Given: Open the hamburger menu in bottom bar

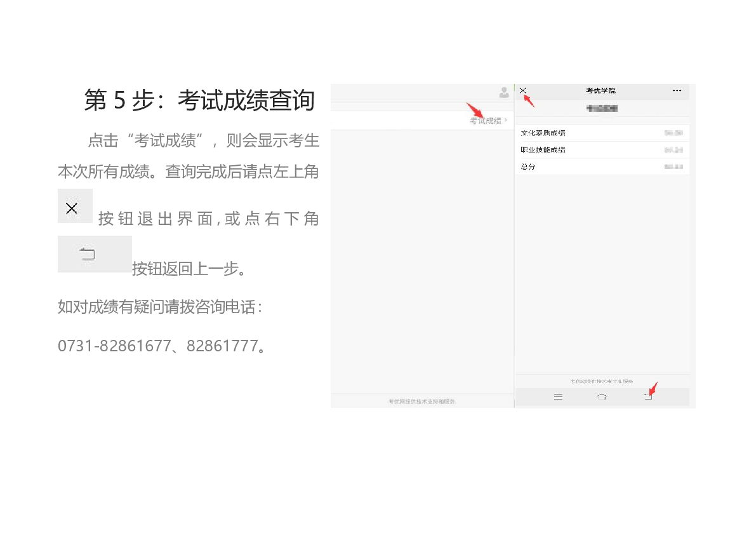Looking at the screenshot, I should click(x=558, y=397).
